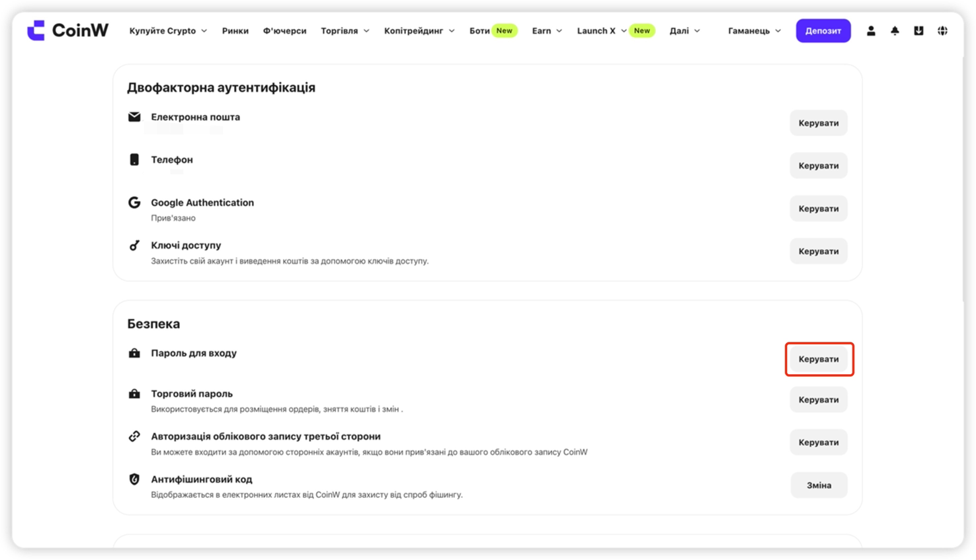
Task: Expand the Купуйте Crypto dropdown
Action: [168, 30]
